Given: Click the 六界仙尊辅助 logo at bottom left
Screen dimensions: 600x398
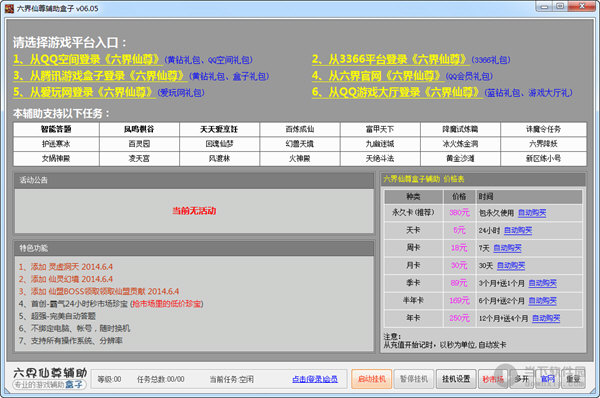Looking at the screenshot, I should click(49, 378).
